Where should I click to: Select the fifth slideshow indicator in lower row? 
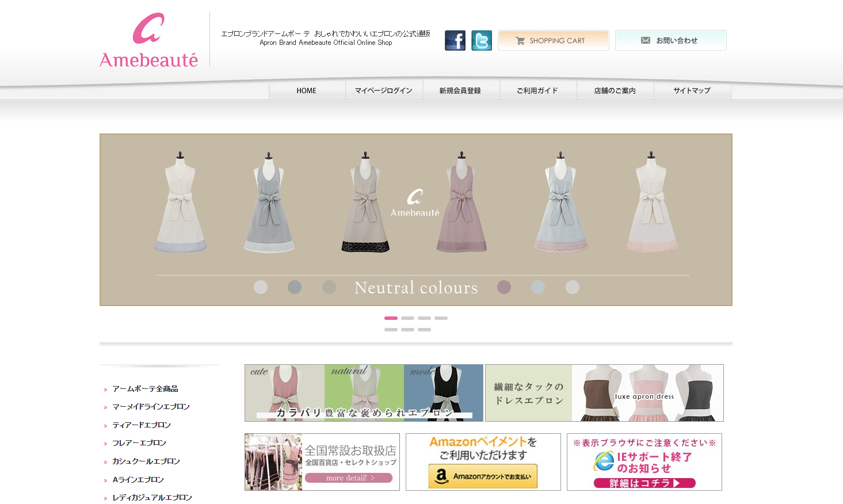pyautogui.click(x=391, y=330)
